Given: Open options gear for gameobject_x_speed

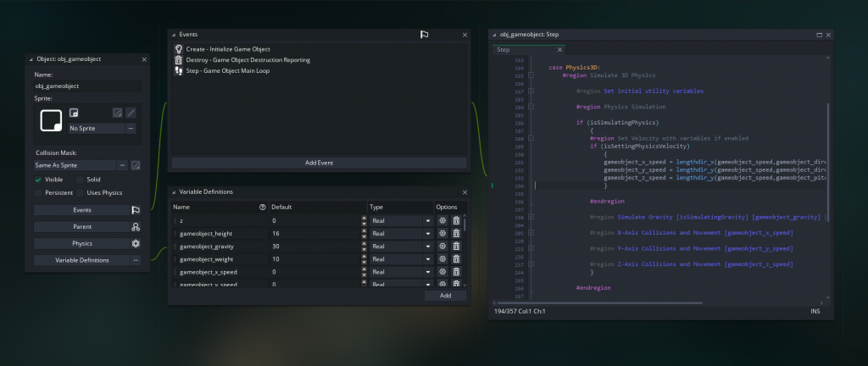Looking at the screenshot, I should (442, 271).
